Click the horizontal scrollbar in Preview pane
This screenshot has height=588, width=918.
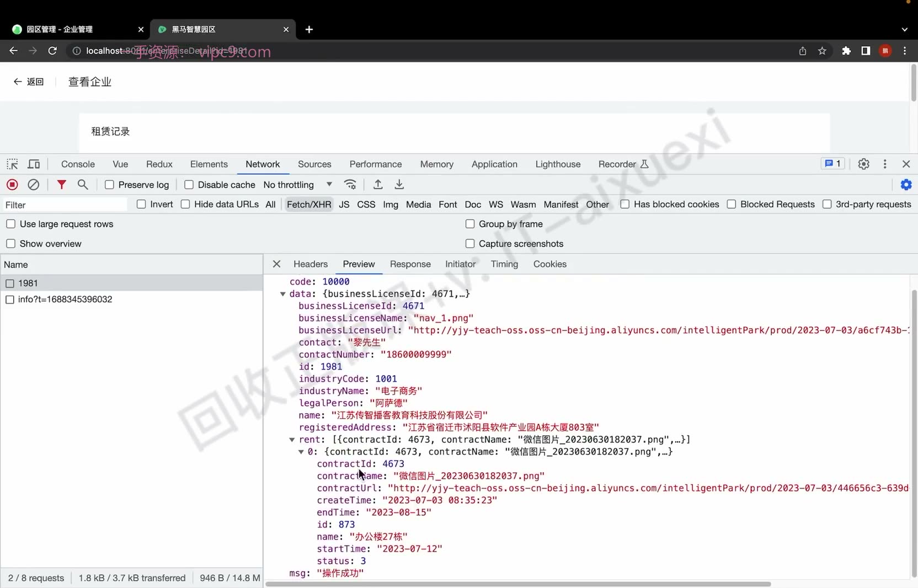tap(518, 584)
